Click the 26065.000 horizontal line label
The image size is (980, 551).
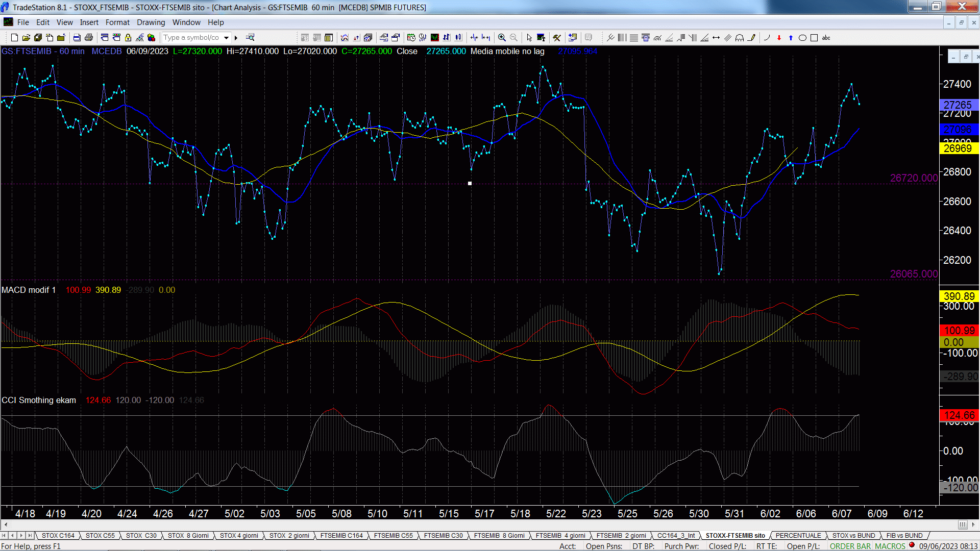914,274
